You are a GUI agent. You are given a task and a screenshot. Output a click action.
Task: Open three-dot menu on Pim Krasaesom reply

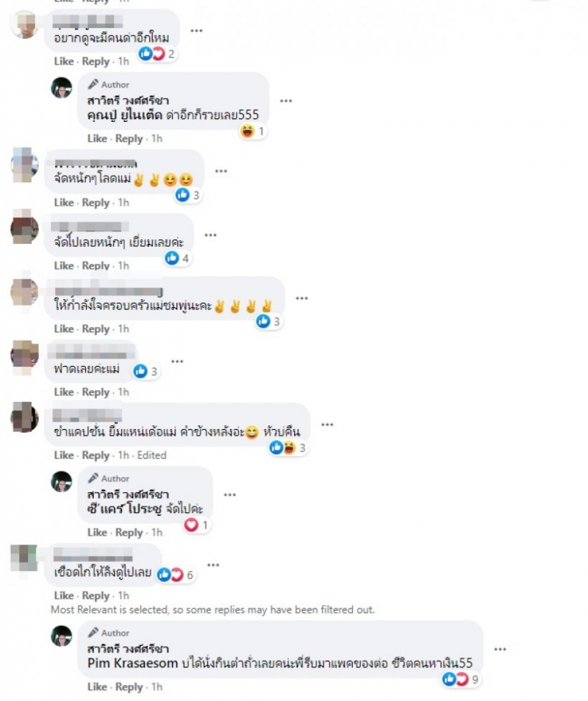(500, 649)
